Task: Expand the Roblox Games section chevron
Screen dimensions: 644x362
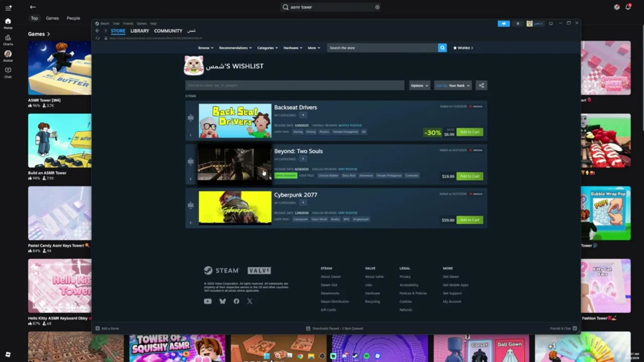Action: pyautogui.click(x=48, y=34)
